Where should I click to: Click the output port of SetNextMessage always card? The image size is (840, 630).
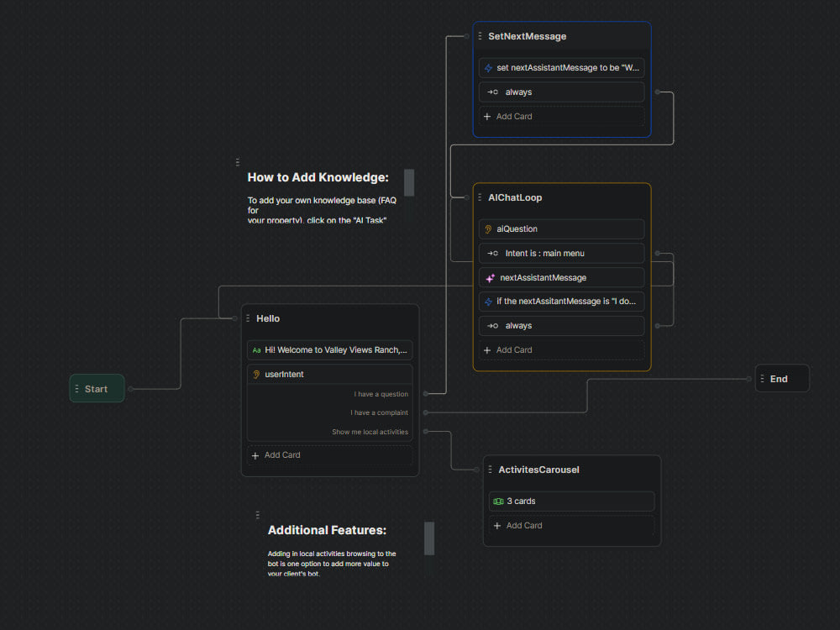point(658,92)
